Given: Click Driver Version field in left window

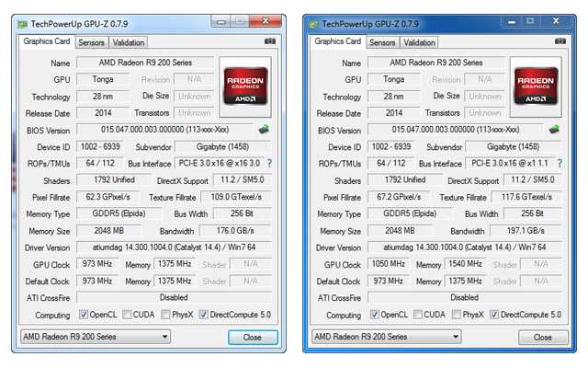Looking at the screenshot, I should [x=174, y=247].
